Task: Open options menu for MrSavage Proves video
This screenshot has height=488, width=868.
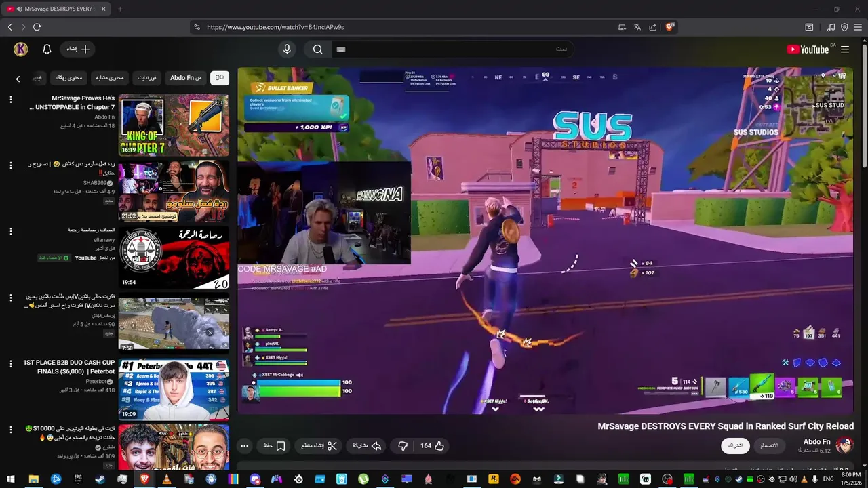Action: pyautogui.click(x=11, y=100)
